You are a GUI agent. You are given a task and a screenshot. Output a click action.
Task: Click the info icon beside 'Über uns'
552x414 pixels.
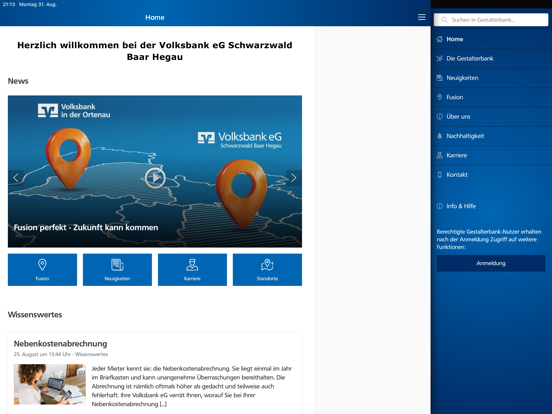[439, 117]
